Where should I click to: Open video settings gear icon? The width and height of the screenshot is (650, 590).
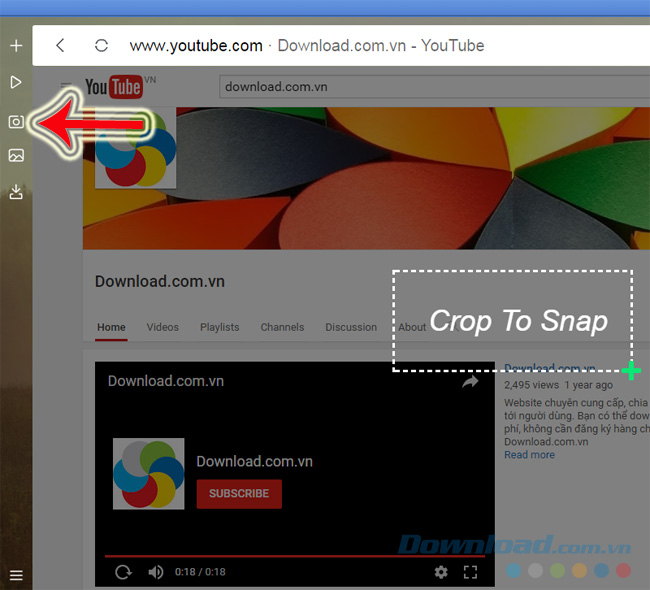[x=441, y=572]
